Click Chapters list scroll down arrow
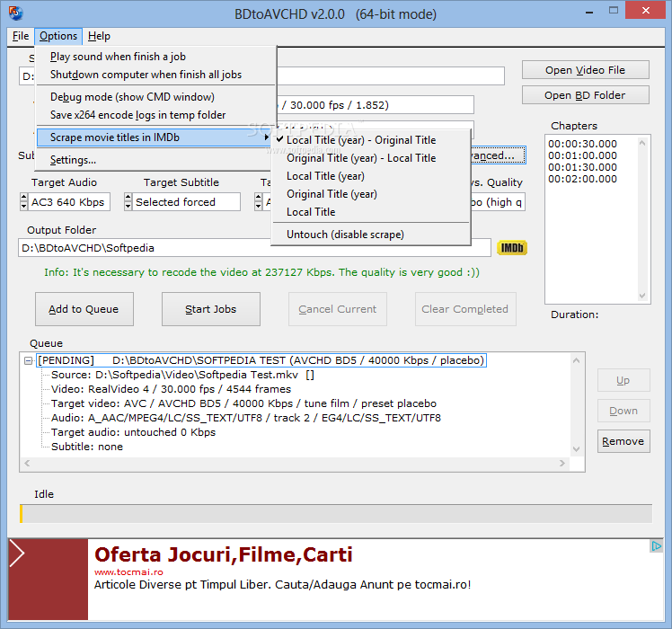This screenshot has height=629, width=672. 642,296
